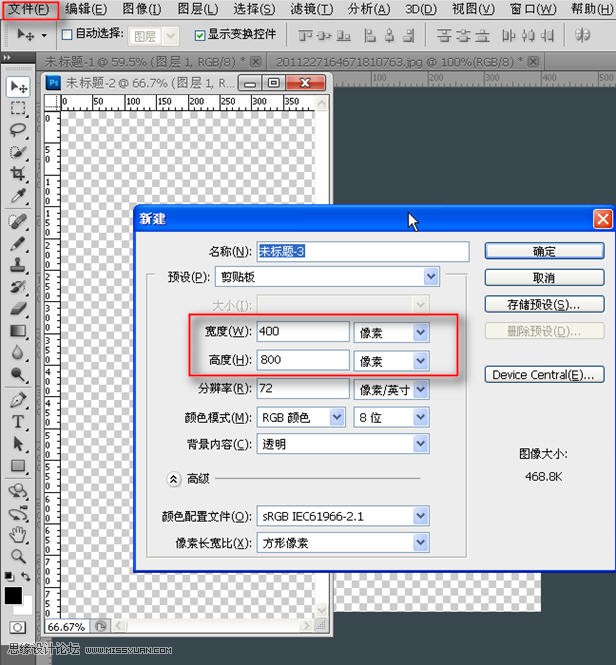Image resolution: width=616 pixels, height=665 pixels.
Task: Enable the 自动选择 checkbox
Action: (x=67, y=34)
